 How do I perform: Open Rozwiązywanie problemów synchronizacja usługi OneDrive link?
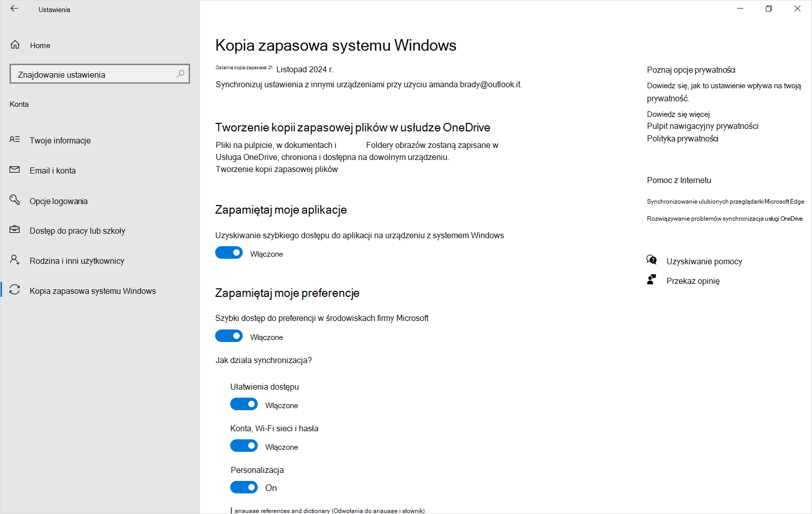[x=725, y=219]
